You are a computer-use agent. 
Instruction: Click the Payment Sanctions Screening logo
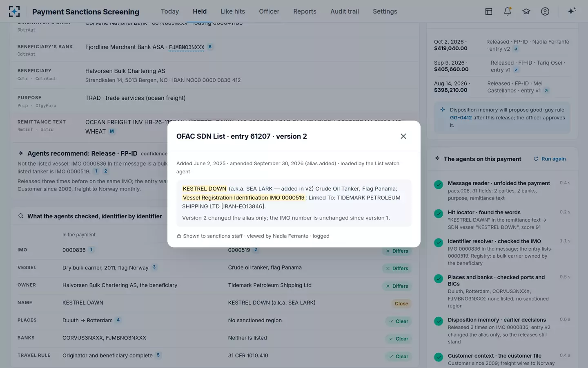pyautogui.click(x=14, y=11)
